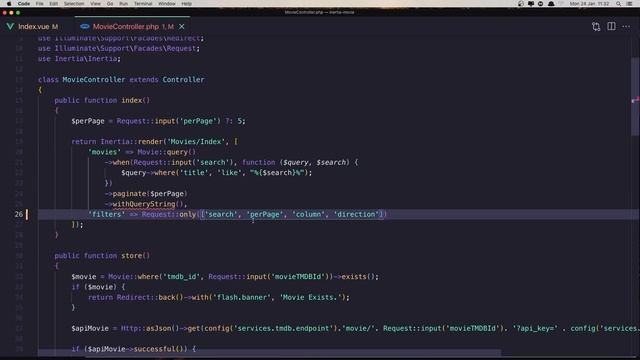Click the class name MovieController
The height and width of the screenshot is (360, 640).
(x=93, y=80)
